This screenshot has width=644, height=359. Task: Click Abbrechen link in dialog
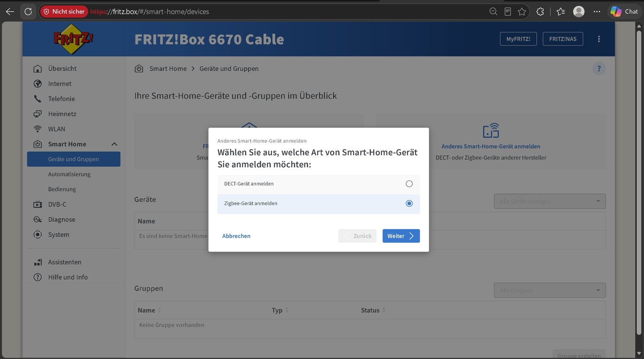(236, 236)
